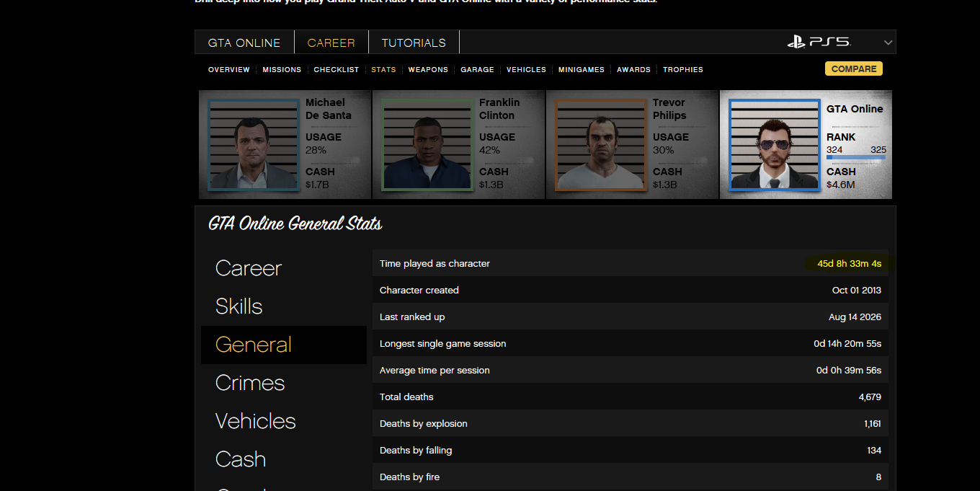The height and width of the screenshot is (491, 980).
Task: Click the '4,679' total deaths value
Action: [x=870, y=397]
